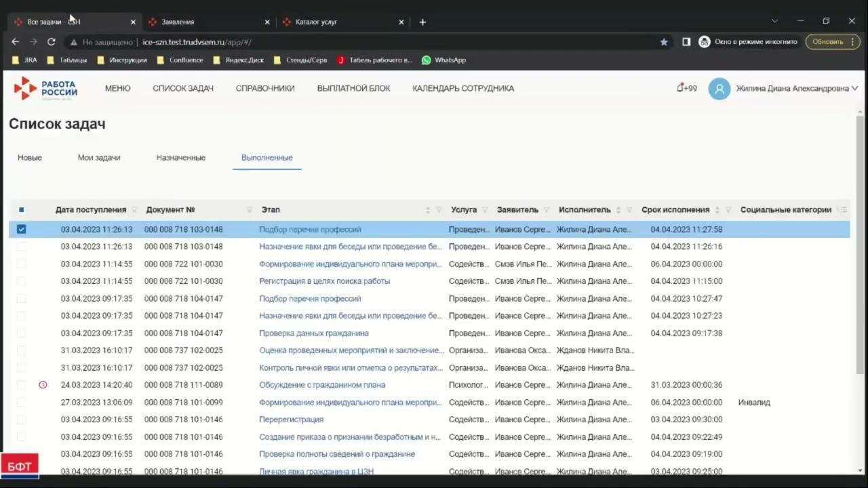Open the Яндекс.Диск bookmark folder
The height and width of the screenshot is (488, 868).
click(x=239, y=60)
